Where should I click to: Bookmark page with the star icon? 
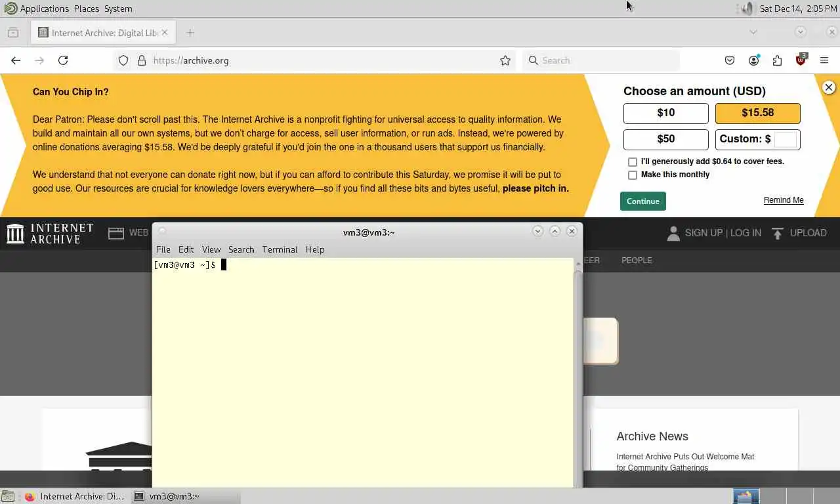coord(505,60)
